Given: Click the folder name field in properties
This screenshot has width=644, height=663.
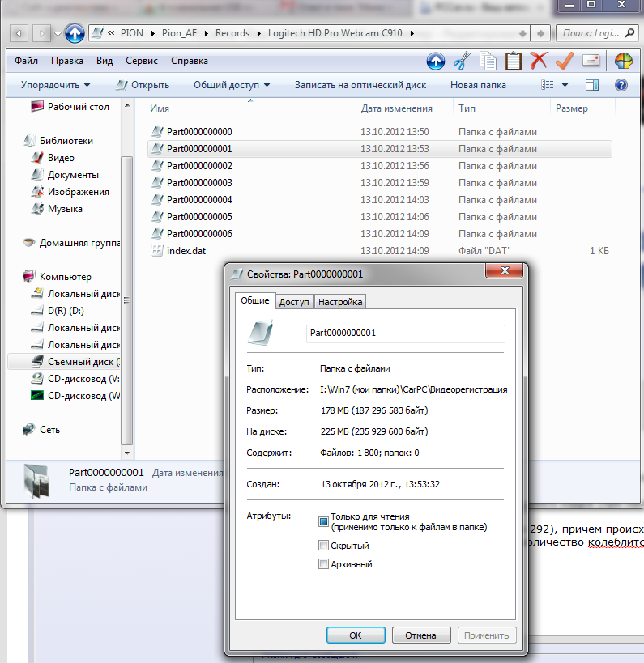Looking at the screenshot, I should click(x=405, y=333).
